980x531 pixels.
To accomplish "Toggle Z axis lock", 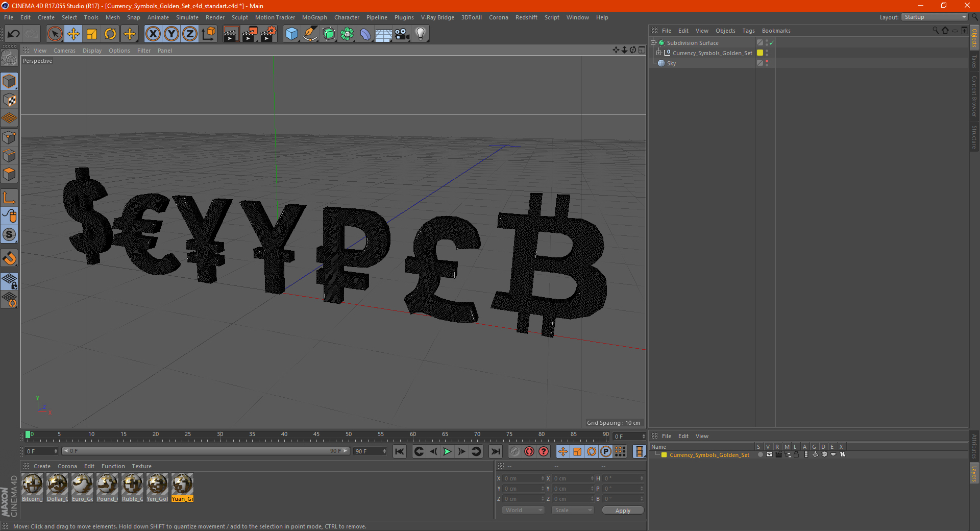I will click(x=190, y=34).
